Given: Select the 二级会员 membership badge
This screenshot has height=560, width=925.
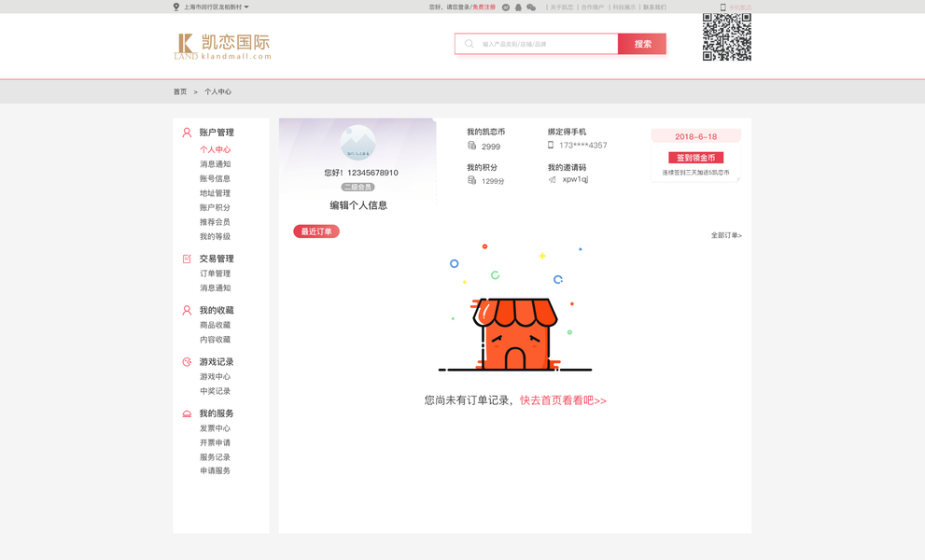Looking at the screenshot, I should pyautogui.click(x=357, y=186).
